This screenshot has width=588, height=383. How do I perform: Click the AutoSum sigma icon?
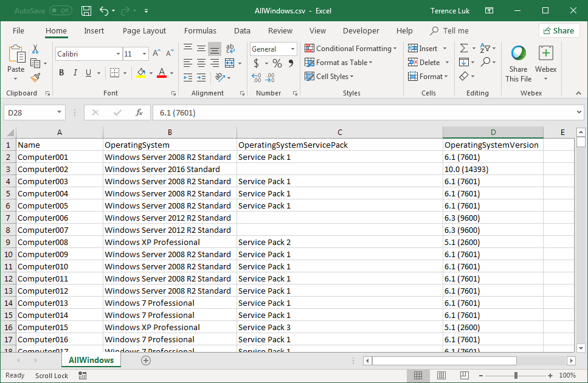[x=464, y=48]
